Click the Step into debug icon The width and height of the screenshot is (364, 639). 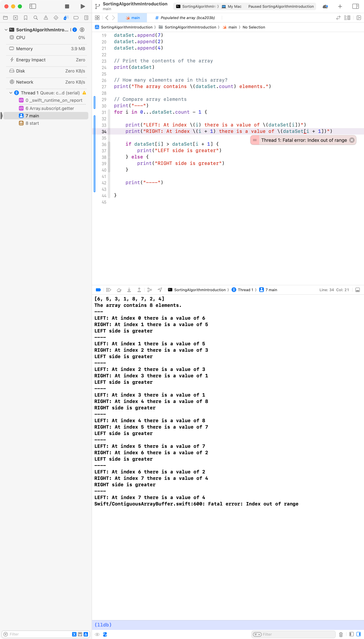tap(129, 290)
